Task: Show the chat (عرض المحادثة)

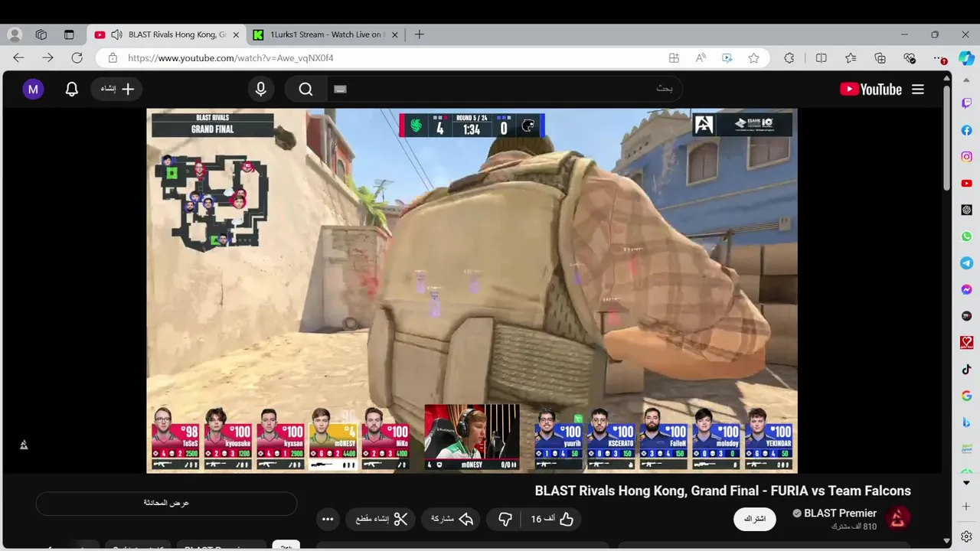Action: 166,503
